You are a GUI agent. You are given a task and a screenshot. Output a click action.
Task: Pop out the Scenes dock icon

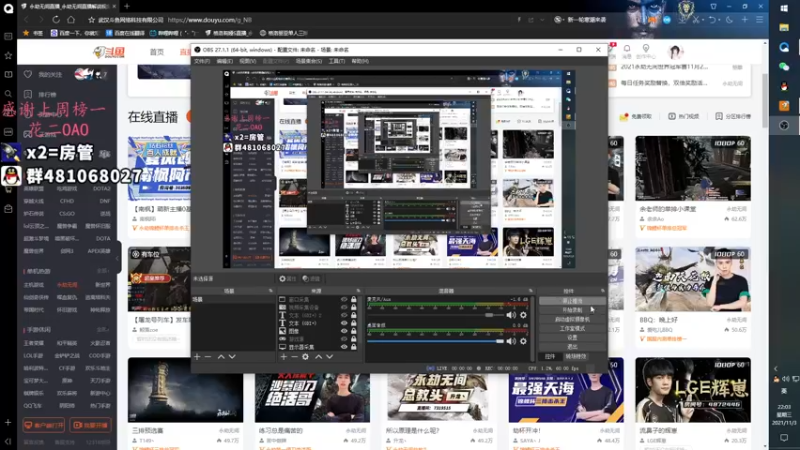pos(271,291)
